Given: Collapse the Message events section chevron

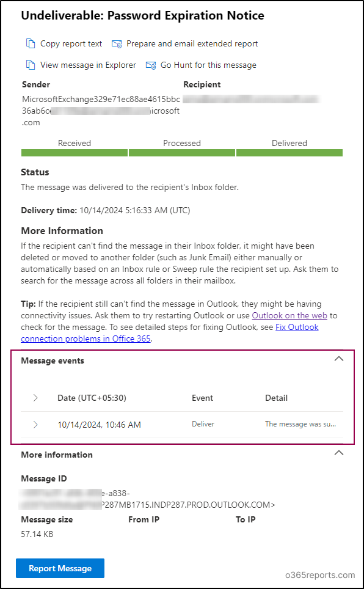Looking at the screenshot, I should click(338, 359).
